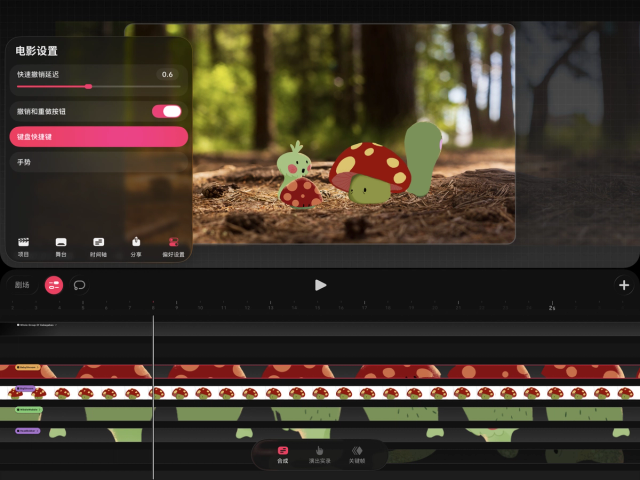Click the 9 marker on timeline ruler
640x480 pixels.
click(x=177, y=306)
